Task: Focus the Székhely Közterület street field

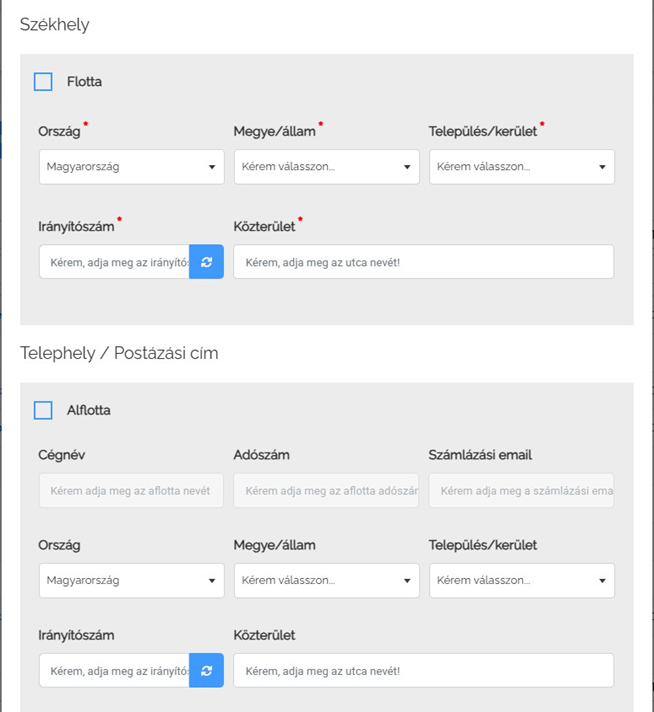Action: pos(423,262)
